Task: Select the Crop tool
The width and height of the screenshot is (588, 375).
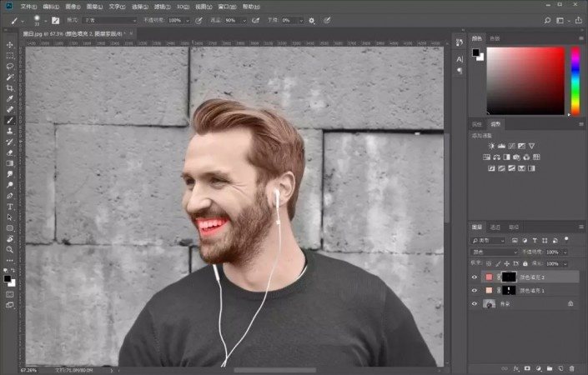Action: (10, 88)
